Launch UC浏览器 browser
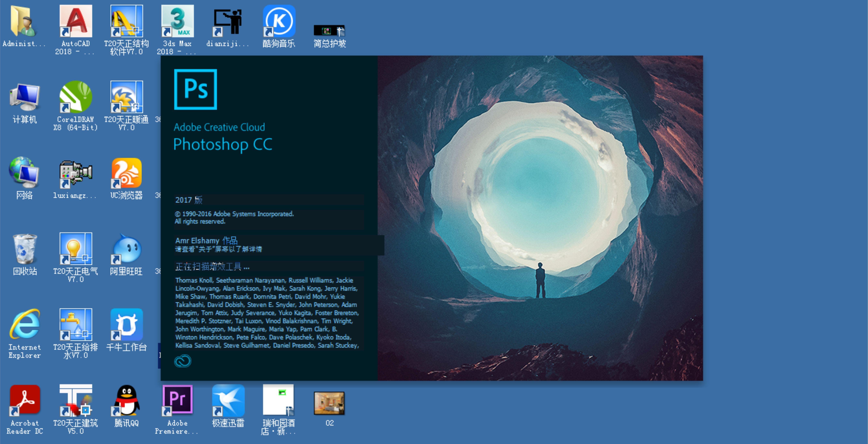 pos(126,173)
